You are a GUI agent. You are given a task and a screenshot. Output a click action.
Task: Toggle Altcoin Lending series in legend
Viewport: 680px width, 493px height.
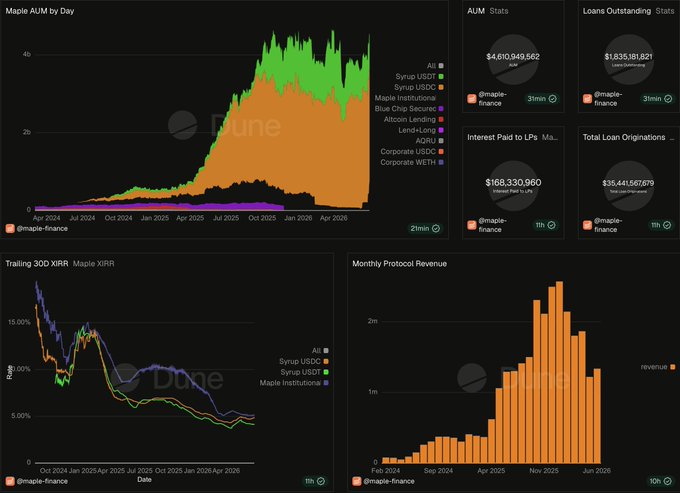click(x=414, y=119)
